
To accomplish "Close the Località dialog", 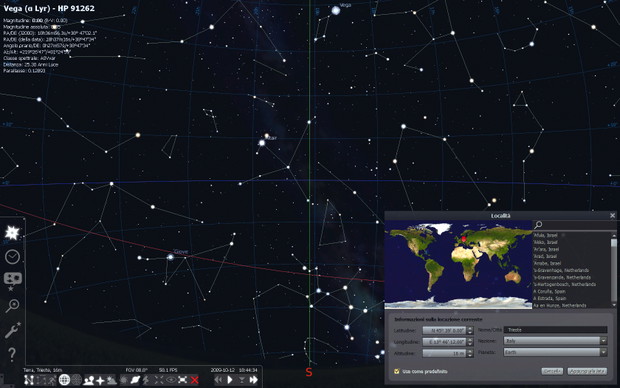I will click(x=612, y=216).
